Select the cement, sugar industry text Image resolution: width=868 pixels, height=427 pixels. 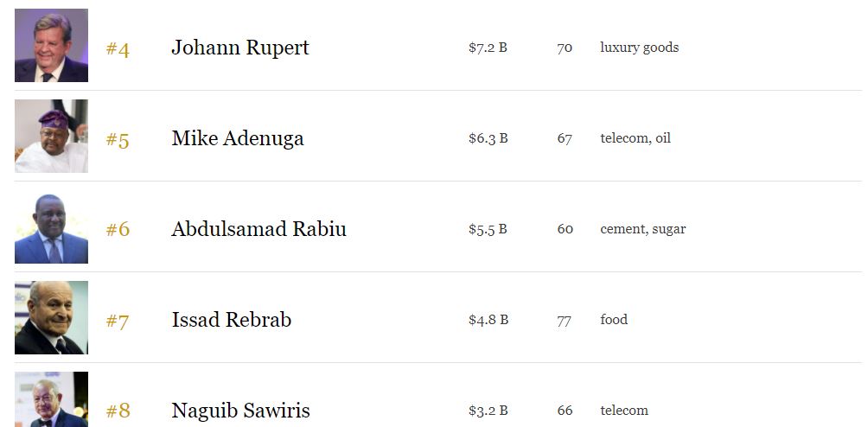[x=642, y=229]
